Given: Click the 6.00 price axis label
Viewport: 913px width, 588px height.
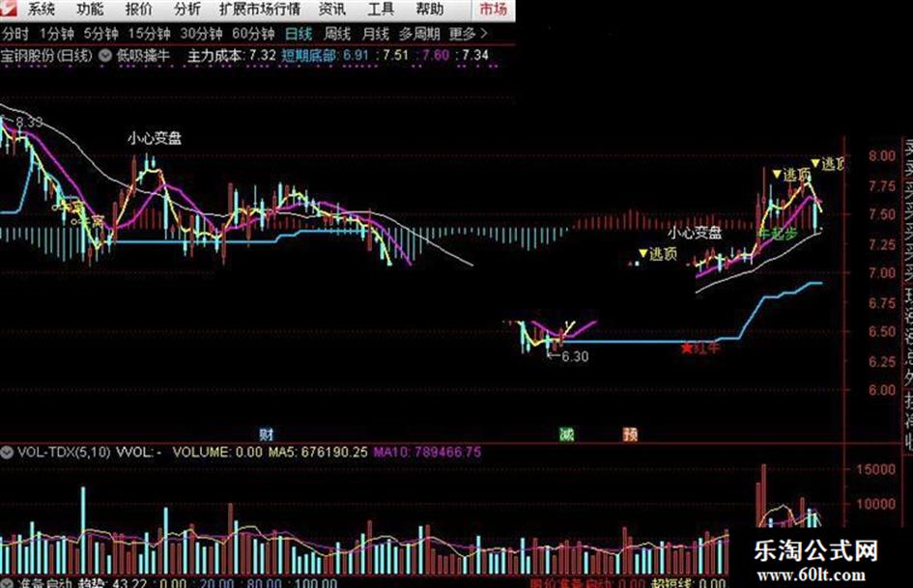Looking at the screenshot, I should pyautogui.click(x=882, y=390).
